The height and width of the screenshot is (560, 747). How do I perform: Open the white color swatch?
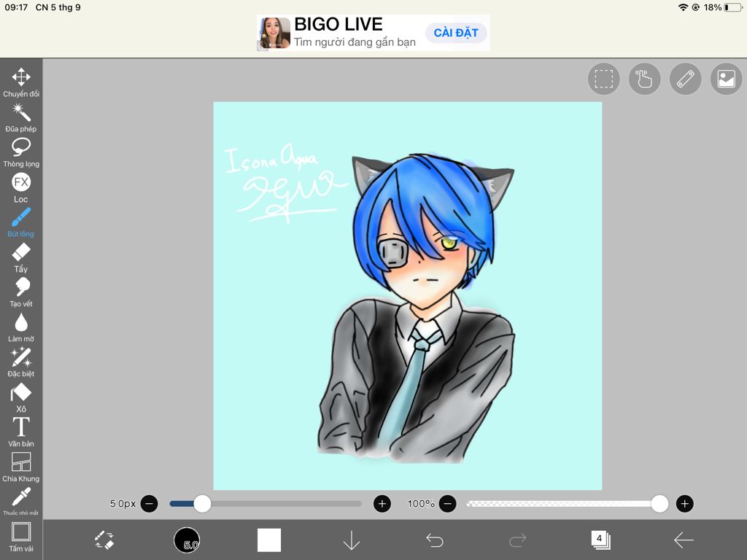(269, 540)
